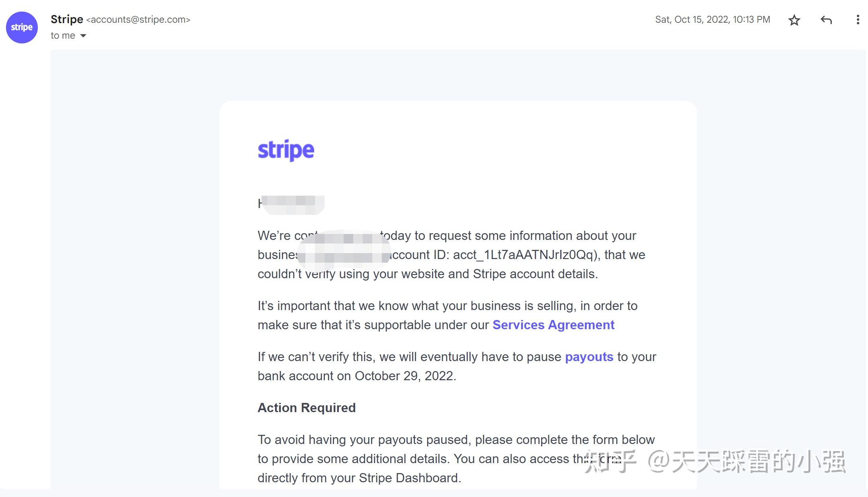868x497 pixels.
Task: Click the reply arrow icon
Action: click(x=826, y=20)
